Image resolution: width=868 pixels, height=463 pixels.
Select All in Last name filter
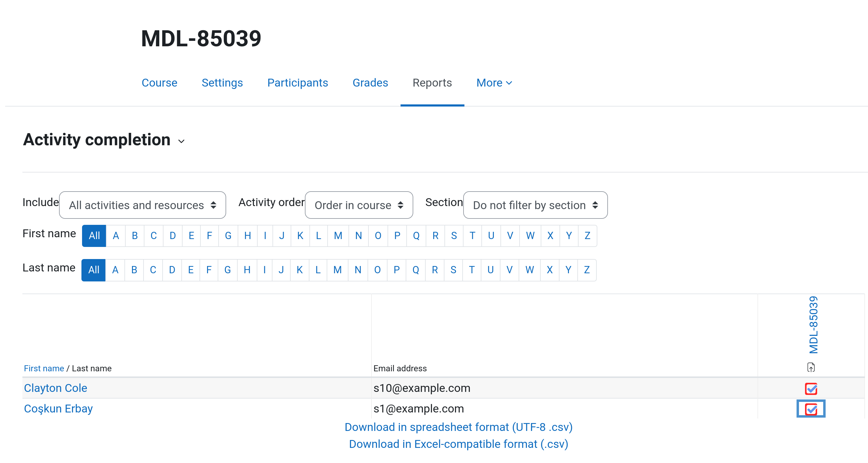(93, 270)
